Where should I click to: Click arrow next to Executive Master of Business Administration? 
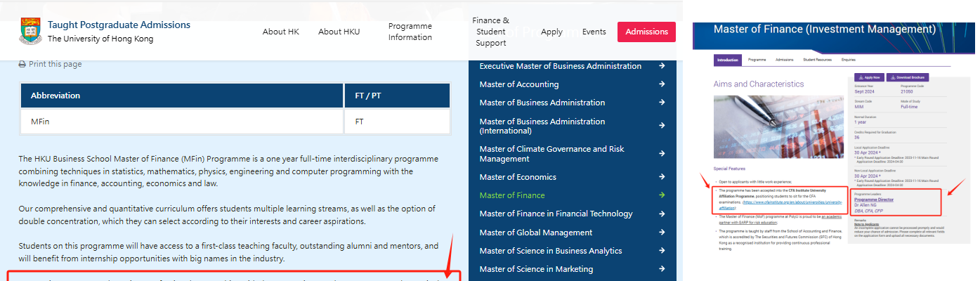click(x=662, y=66)
